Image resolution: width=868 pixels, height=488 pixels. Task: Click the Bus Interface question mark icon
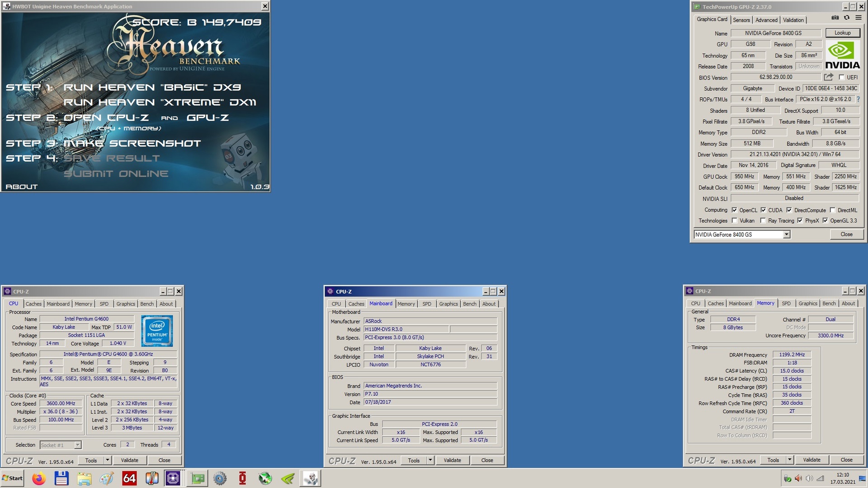(x=858, y=99)
